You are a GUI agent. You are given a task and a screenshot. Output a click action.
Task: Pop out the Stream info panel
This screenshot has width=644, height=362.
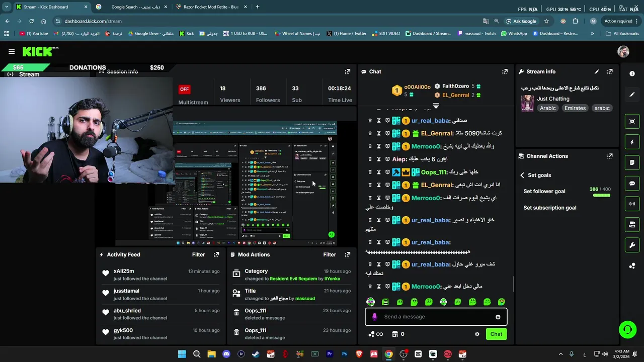pos(610,72)
